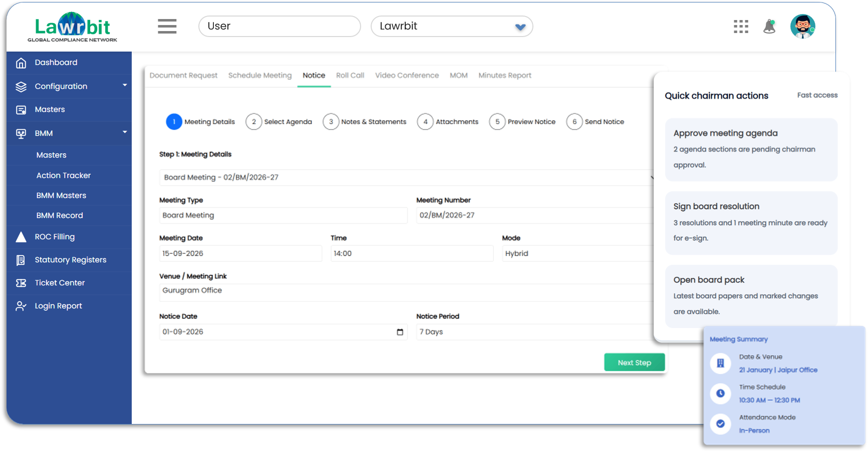Open notifications bell icon
Image resolution: width=868 pixels, height=452 pixels.
(769, 27)
